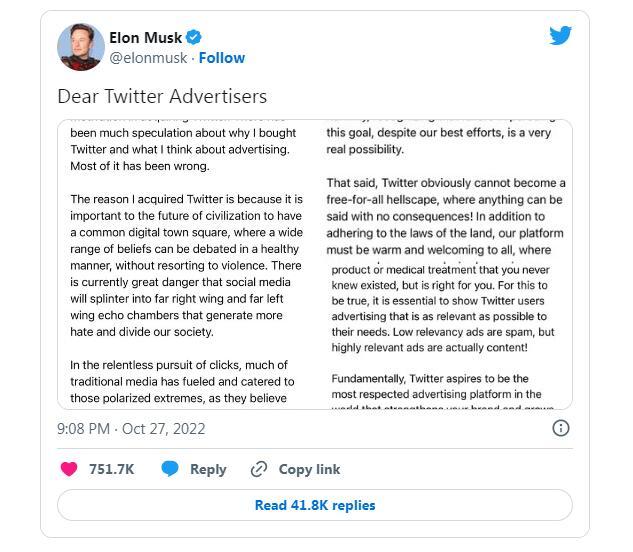The width and height of the screenshot is (633, 552).
Task: Open Elon Musk's profile picture
Action: point(81,47)
